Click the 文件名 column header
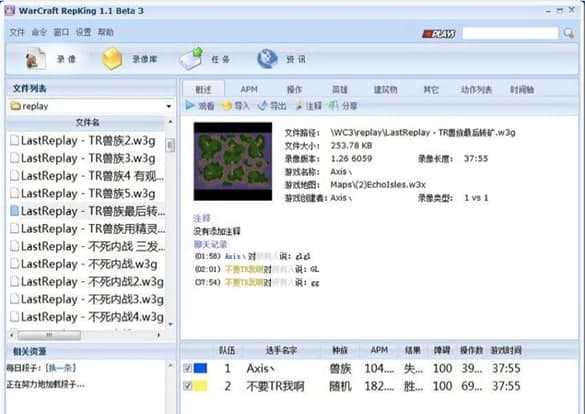The image size is (585, 414). 87,122
